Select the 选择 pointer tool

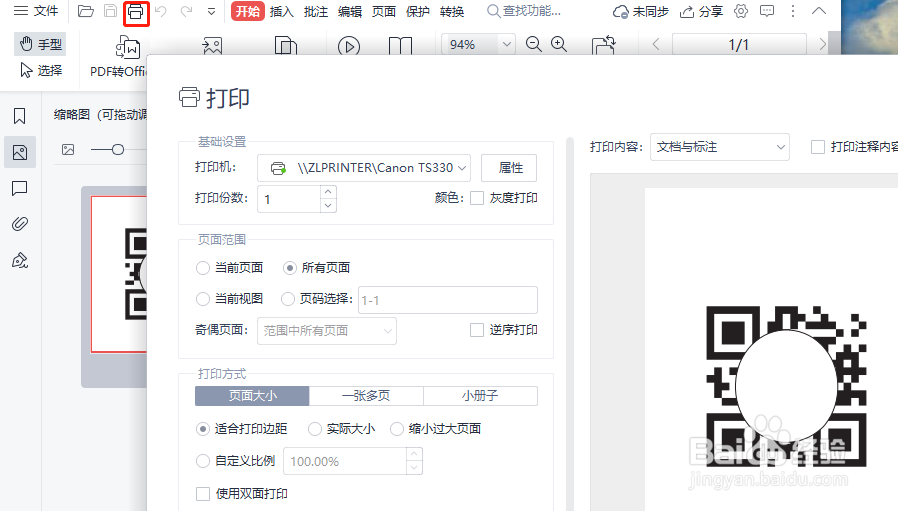(x=40, y=70)
